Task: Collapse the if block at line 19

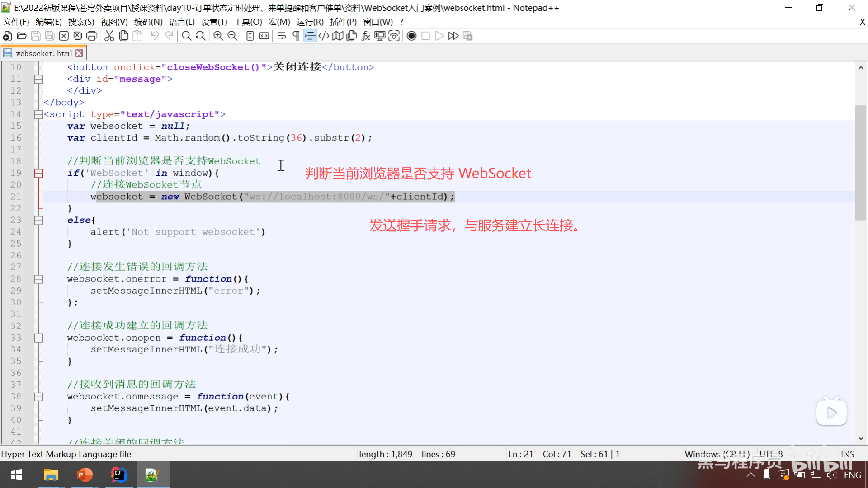Action: click(x=39, y=173)
